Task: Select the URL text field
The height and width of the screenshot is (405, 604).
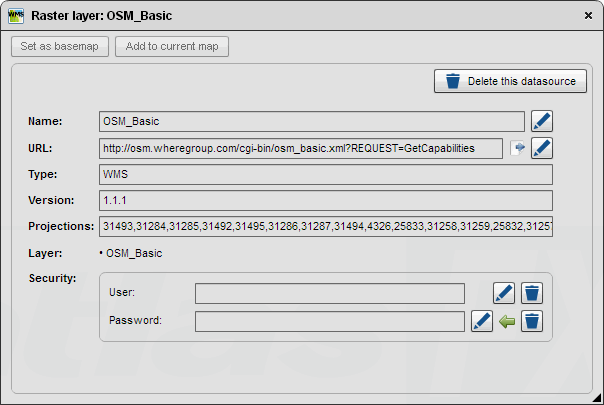Action: point(301,148)
